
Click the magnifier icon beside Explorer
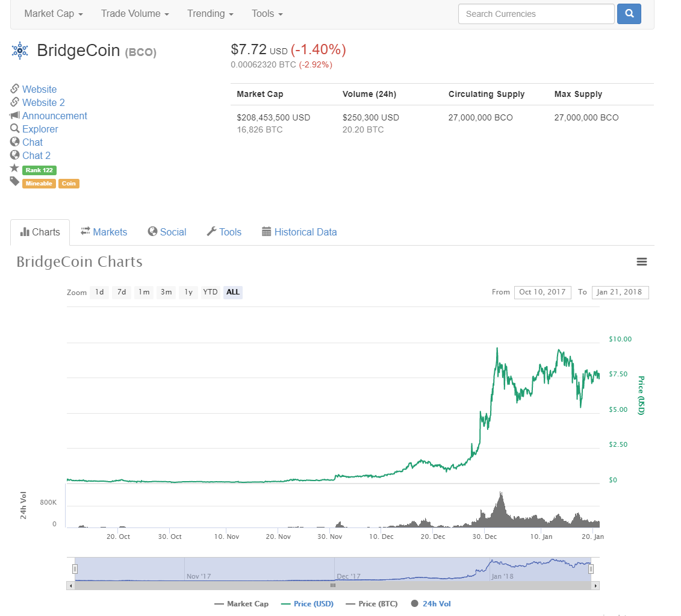tap(15, 129)
